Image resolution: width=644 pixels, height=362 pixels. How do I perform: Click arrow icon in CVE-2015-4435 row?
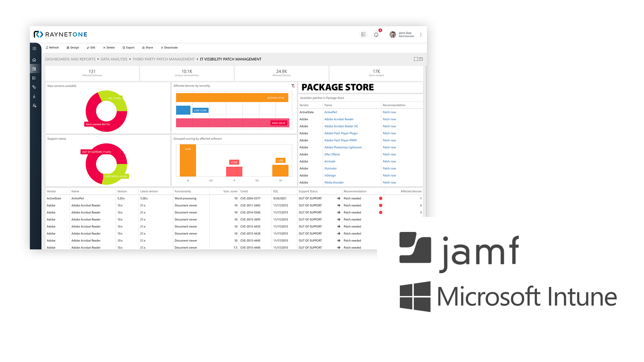[x=339, y=227]
